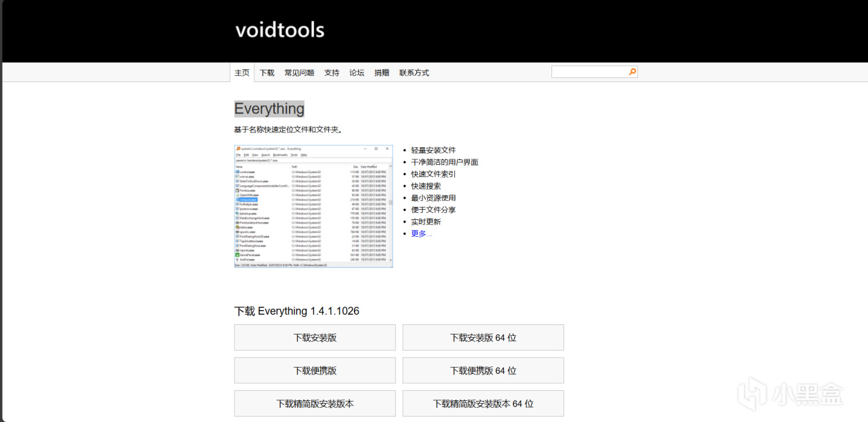This screenshot has width=868, height=422.
Task: Click 下载安装版 64 位 button
Action: [483, 337]
